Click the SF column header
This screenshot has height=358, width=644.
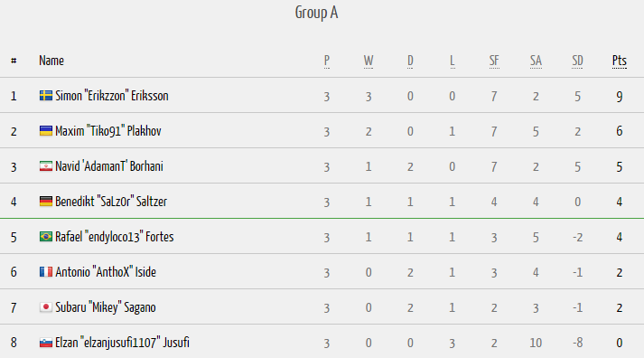point(494,61)
